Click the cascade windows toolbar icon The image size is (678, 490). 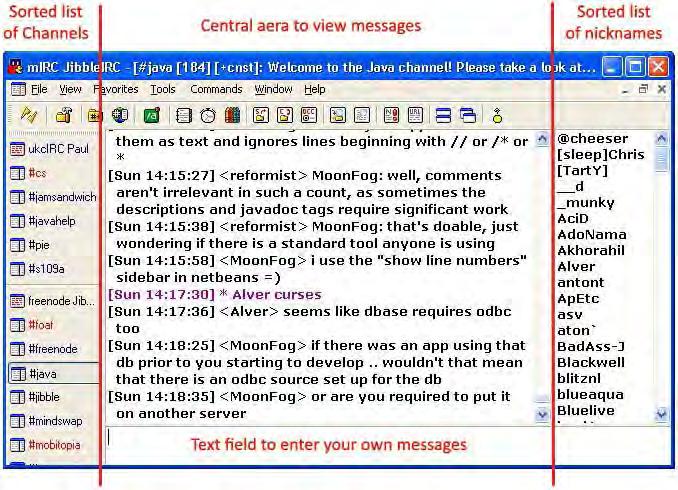coord(468,115)
